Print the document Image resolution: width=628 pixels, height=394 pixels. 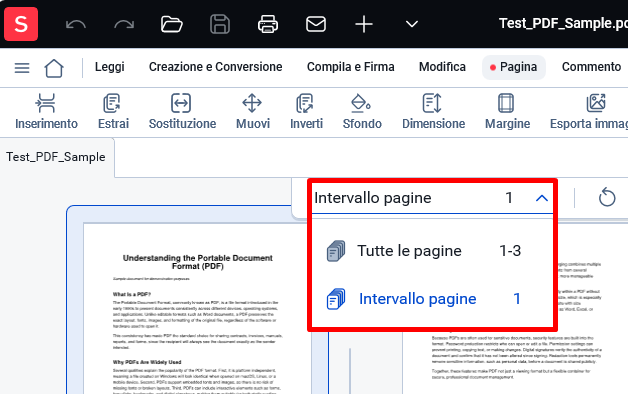268,24
